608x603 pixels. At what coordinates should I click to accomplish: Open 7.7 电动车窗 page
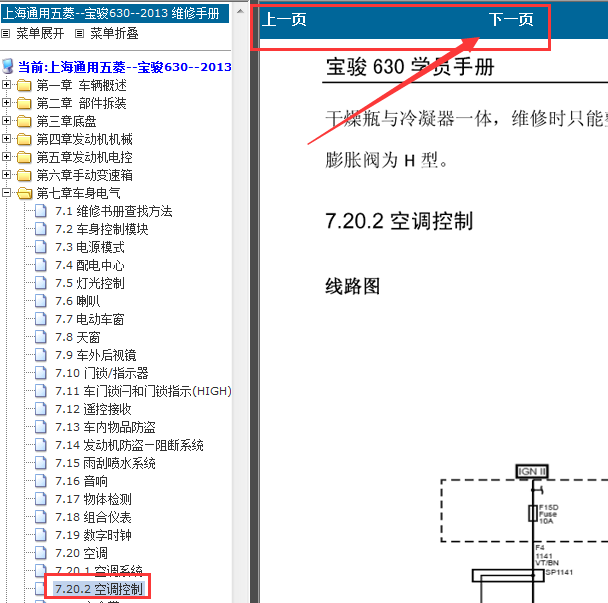(x=90, y=319)
